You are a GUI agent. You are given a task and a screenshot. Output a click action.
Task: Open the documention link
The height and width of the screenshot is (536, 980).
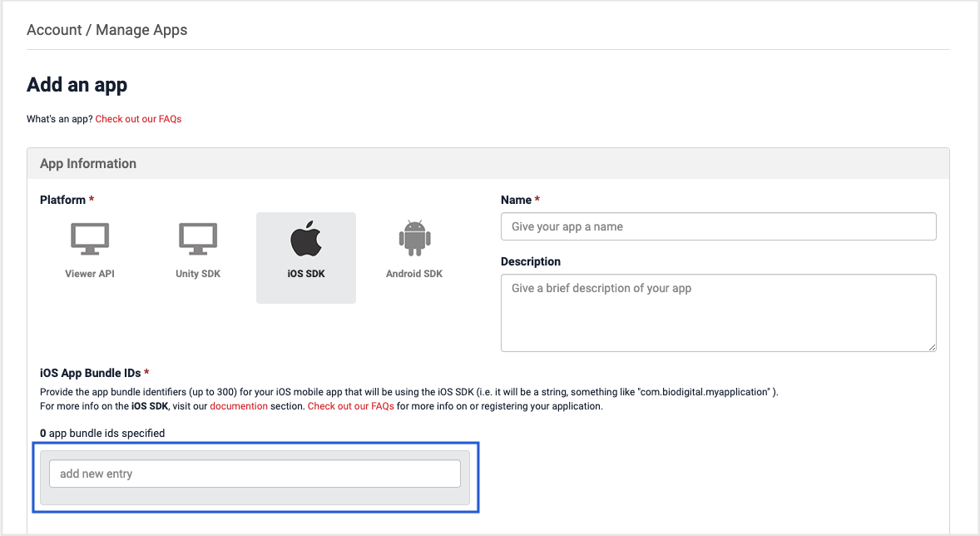(239, 406)
